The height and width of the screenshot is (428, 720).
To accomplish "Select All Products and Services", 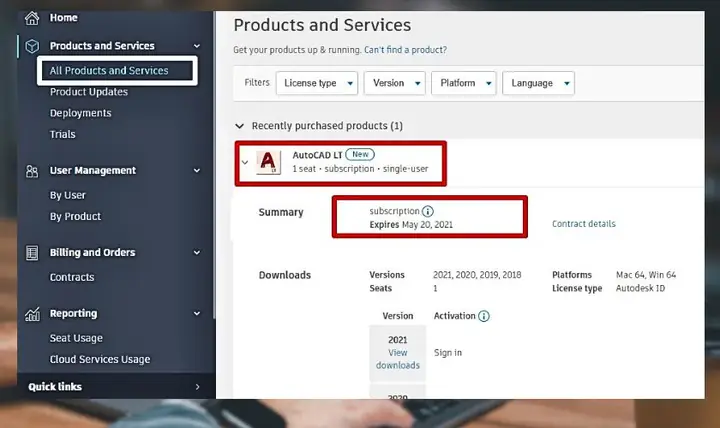I will [x=109, y=71].
